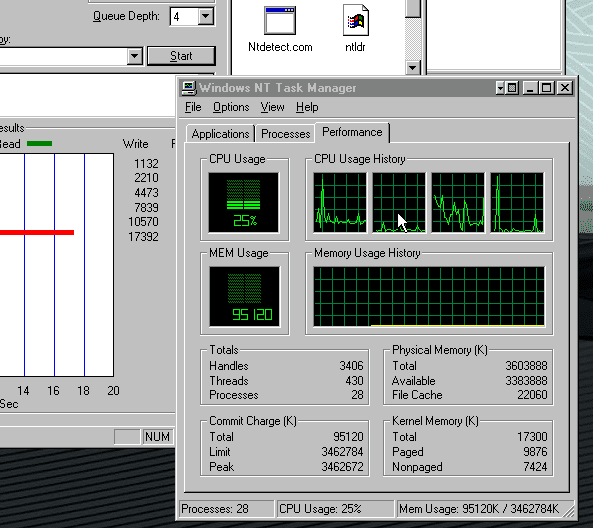Click the CPU Usage 25% gauge
This screenshot has width=593, height=528.
(x=244, y=202)
